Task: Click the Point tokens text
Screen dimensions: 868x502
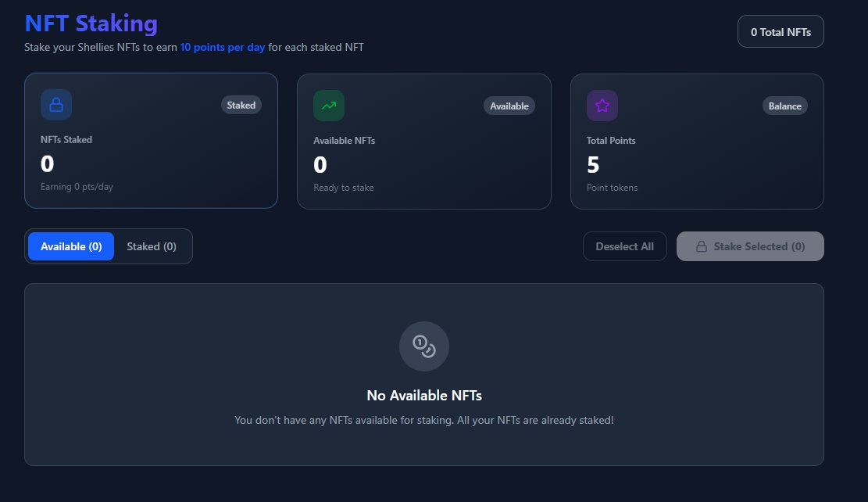Action: coord(613,188)
